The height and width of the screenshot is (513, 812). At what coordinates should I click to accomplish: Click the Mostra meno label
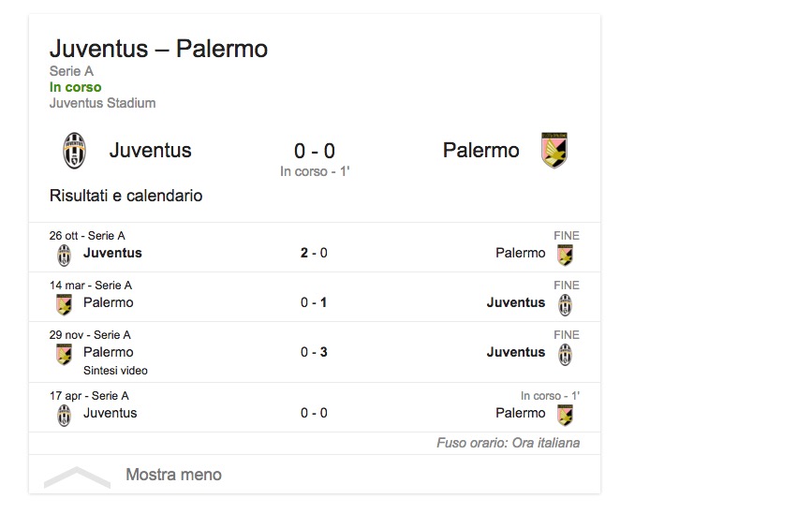[x=173, y=475]
